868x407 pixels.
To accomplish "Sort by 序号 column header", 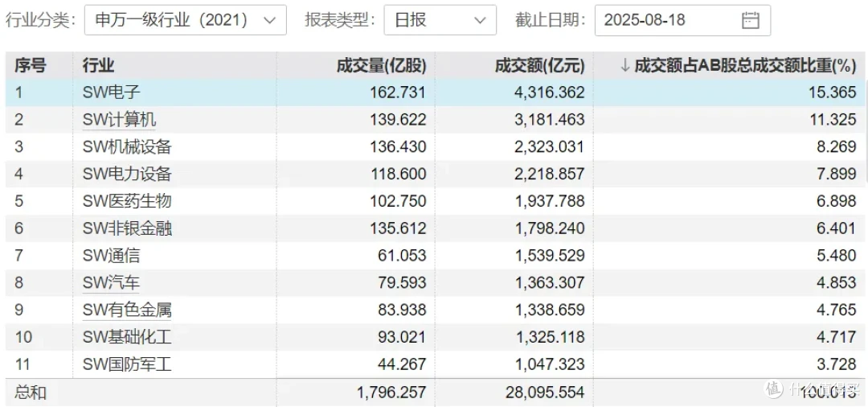I will (31, 65).
